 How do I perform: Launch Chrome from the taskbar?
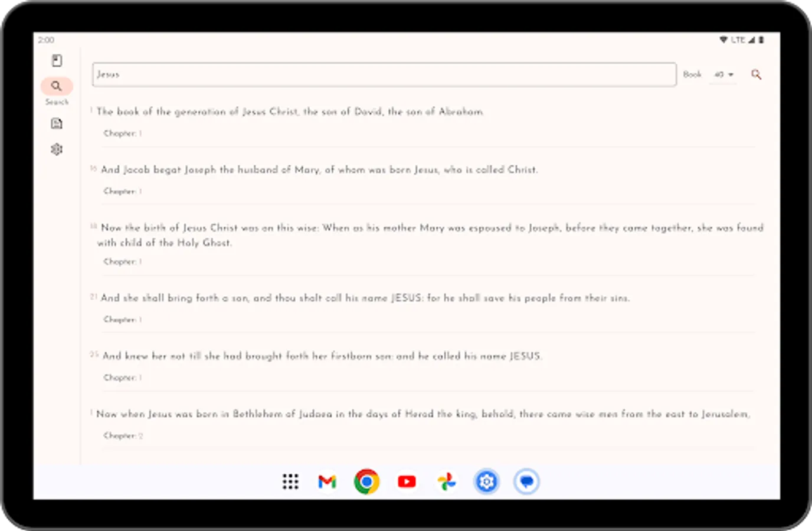pos(367,481)
